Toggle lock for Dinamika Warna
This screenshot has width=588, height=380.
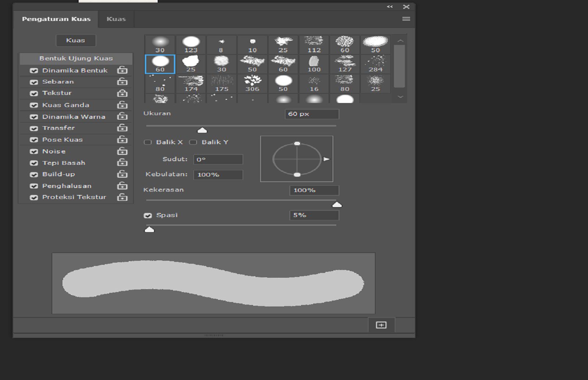(122, 116)
